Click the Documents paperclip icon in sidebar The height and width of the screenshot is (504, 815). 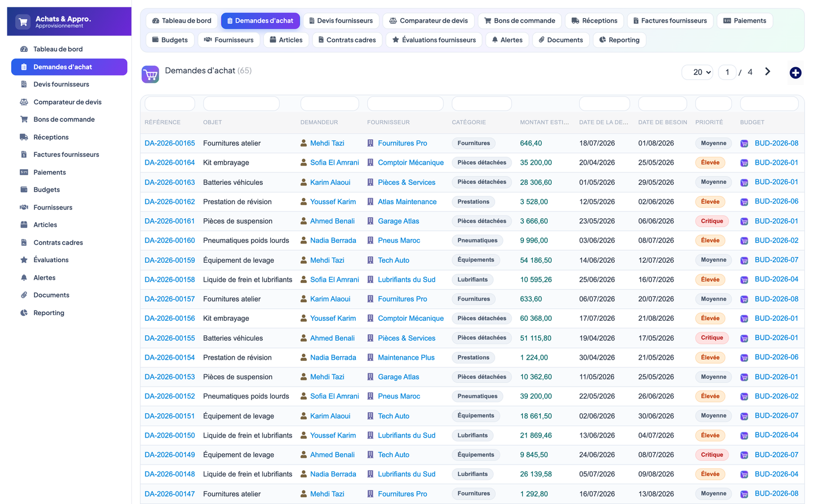point(24,295)
